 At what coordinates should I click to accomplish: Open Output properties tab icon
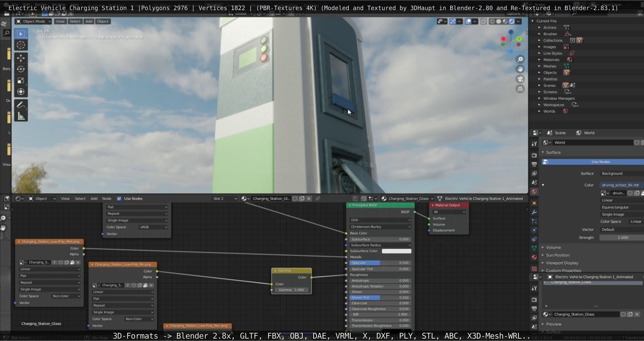[534, 164]
